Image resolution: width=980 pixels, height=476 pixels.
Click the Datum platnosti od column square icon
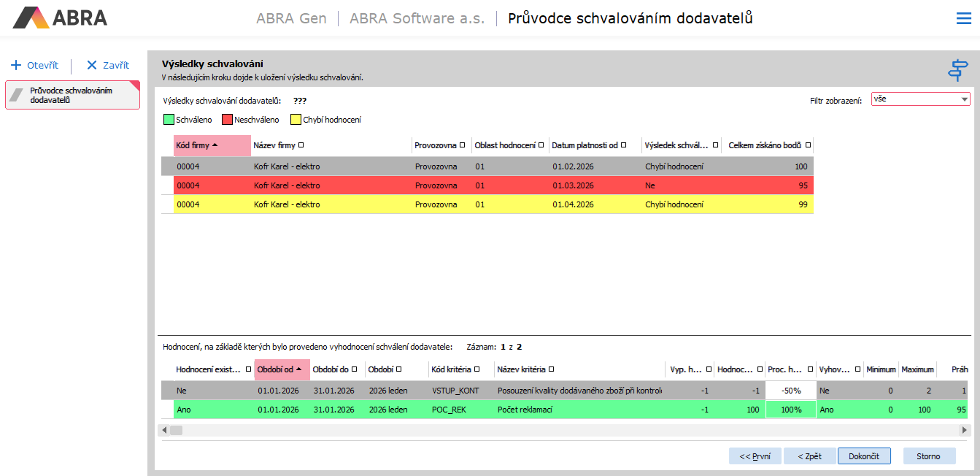(x=623, y=145)
